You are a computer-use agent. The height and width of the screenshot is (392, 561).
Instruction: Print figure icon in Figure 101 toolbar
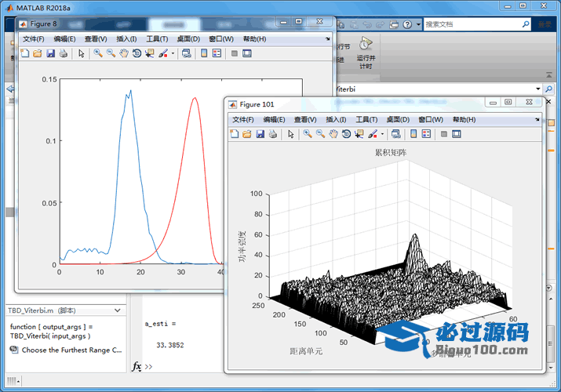(273, 134)
